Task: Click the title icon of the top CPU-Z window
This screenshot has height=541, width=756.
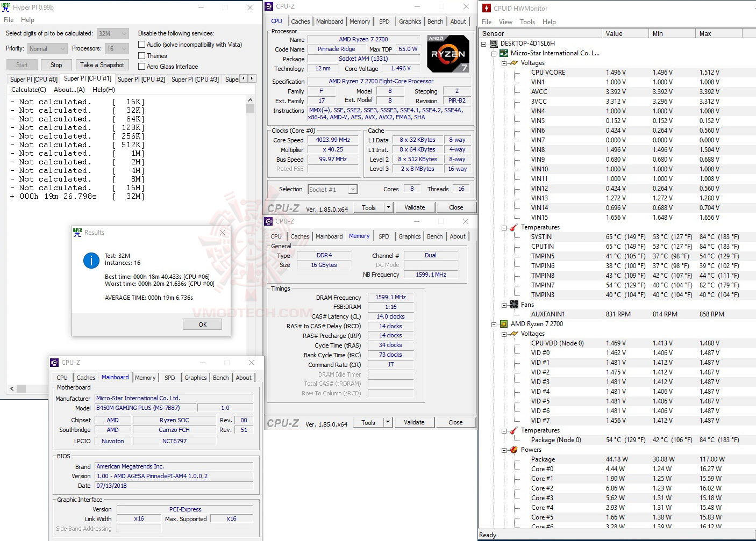Action: (x=269, y=6)
